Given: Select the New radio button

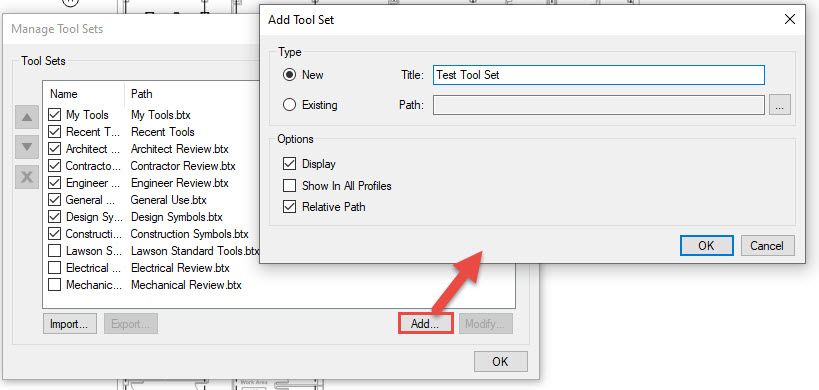Looking at the screenshot, I should click(289, 75).
